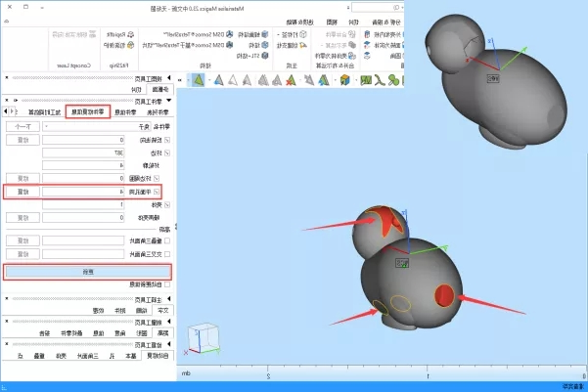Click the green lambda-shaped toolbar icon

[x=380, y=80]
